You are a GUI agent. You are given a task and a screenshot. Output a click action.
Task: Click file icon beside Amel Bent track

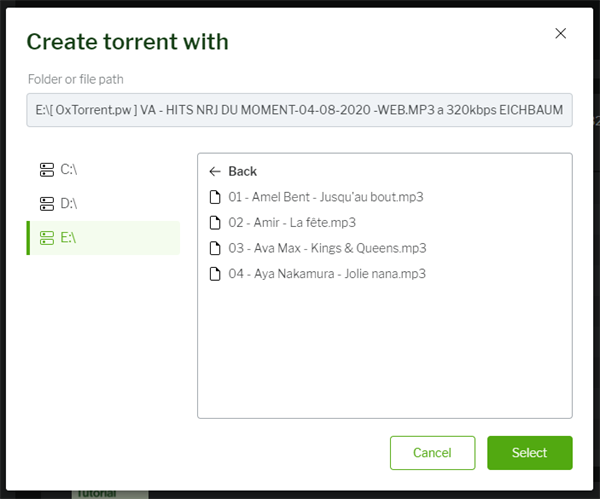214,197
